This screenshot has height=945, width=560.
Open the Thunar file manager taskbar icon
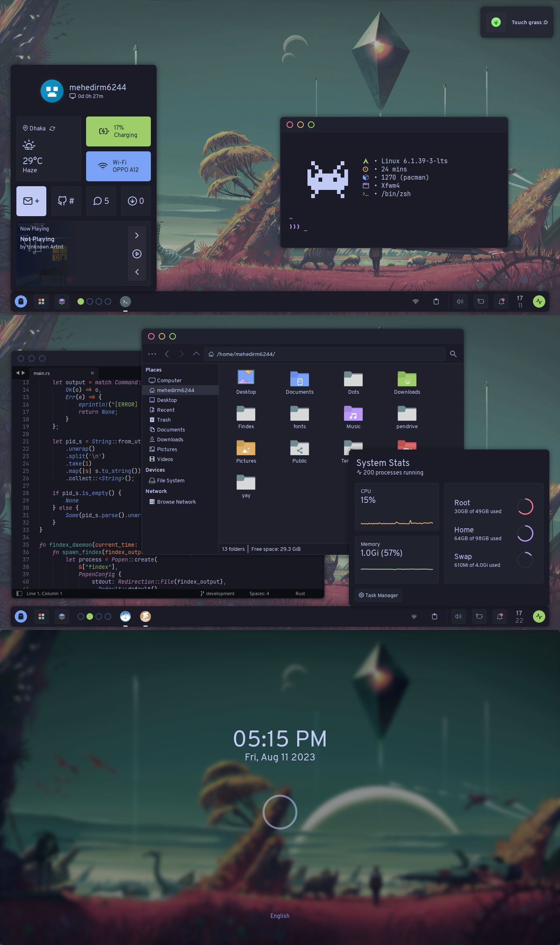126,616
